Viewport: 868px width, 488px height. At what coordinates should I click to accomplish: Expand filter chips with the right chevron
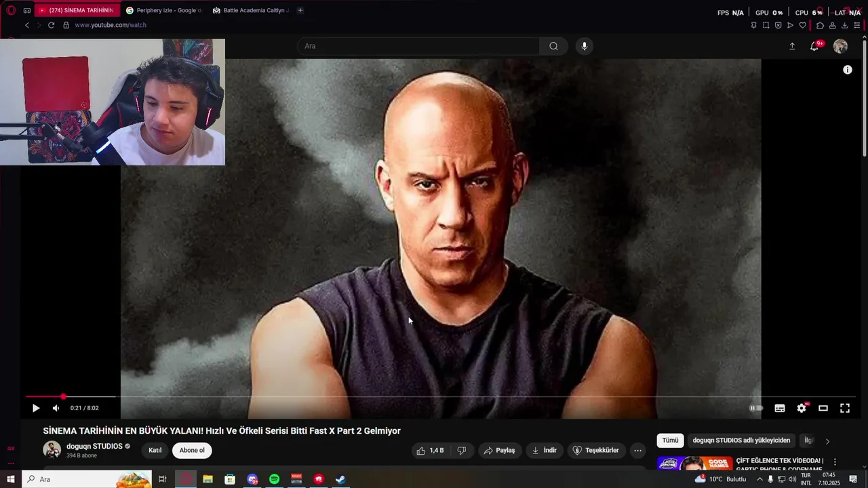point(827,441)
